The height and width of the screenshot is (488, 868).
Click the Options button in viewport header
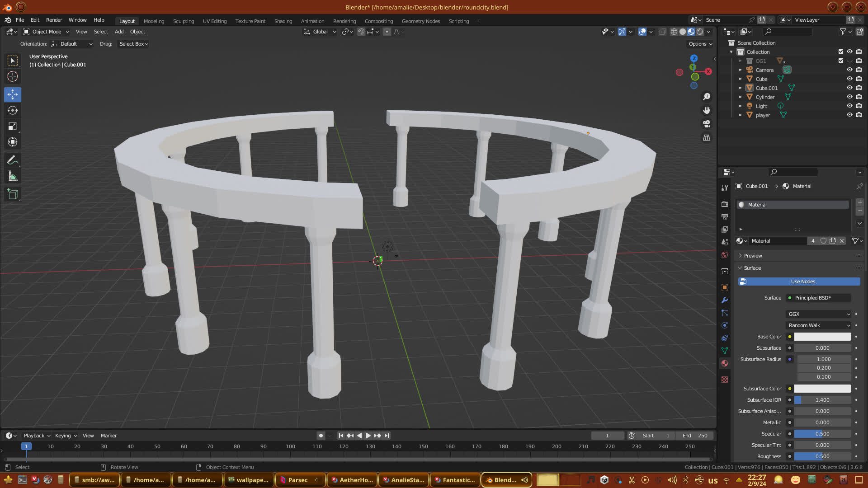pos(700,44)
